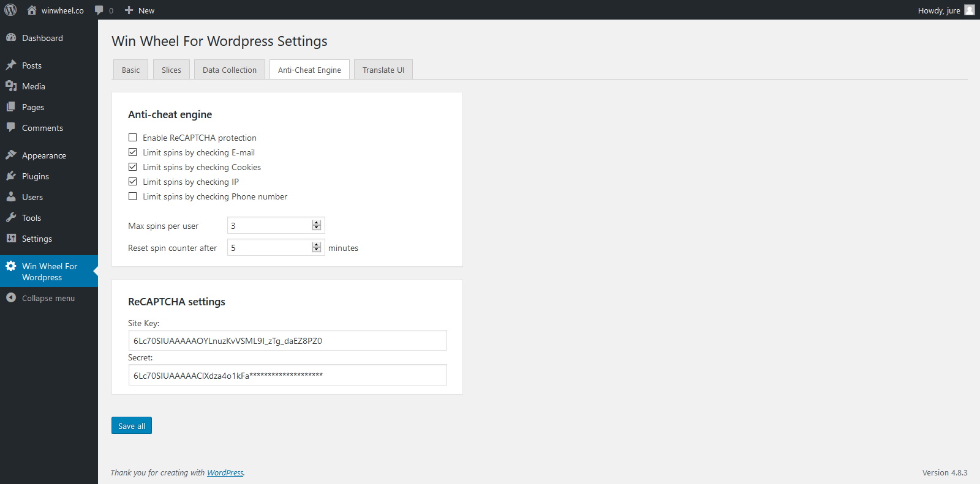Open the WordPress footer link
The width and height of the screenshot is (980, 484).
coord(225,473)
